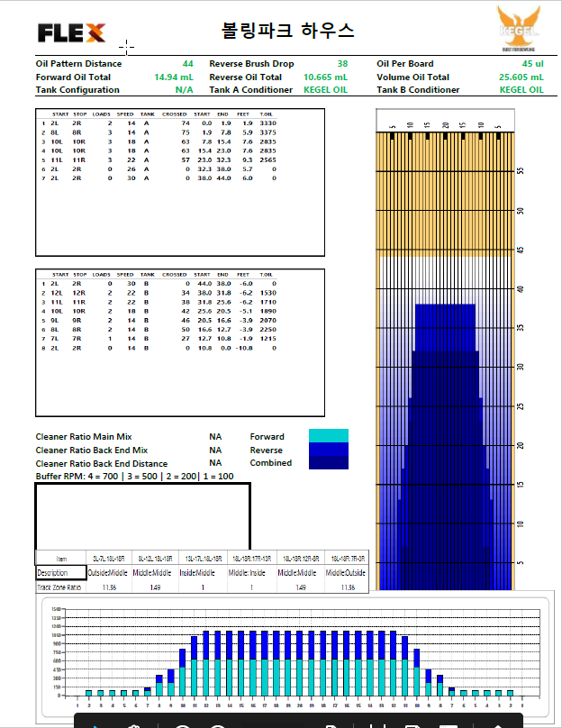Click Tank A Conditioner value KEGEL OIL
Image resolution: width=562 pixels, height=728 pixels.
coord(325,90)
